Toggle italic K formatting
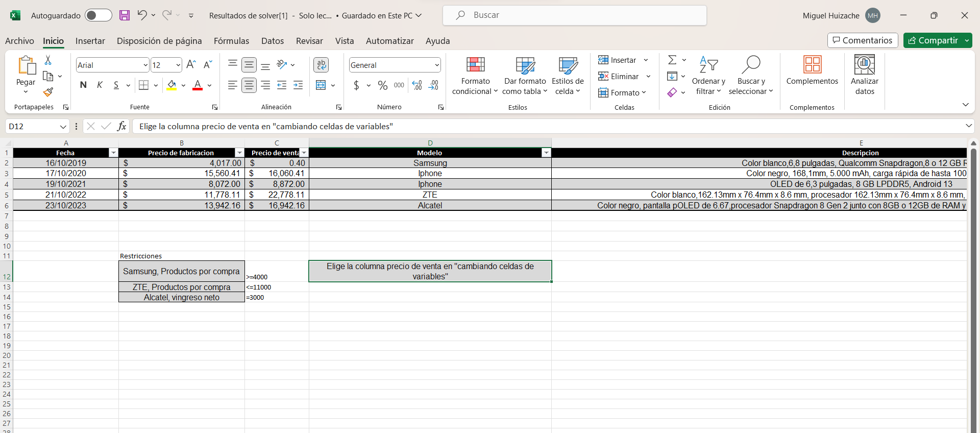The width and height of the screenshot is (980, 433). (x=100, y=85)
